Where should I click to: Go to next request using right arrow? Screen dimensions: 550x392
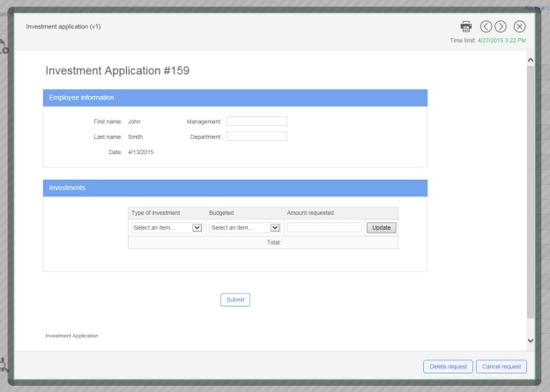point(502,26)
